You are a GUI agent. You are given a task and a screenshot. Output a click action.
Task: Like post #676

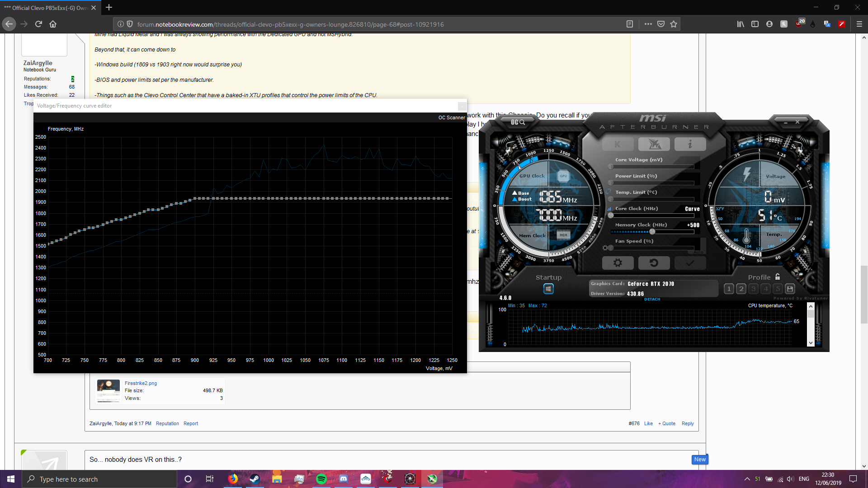(x=648, y=423)
